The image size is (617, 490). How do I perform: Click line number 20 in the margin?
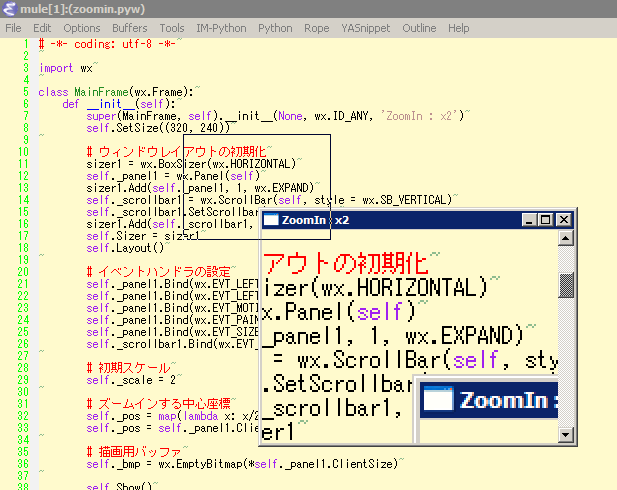pyautogui.click(x=23, y=272)
